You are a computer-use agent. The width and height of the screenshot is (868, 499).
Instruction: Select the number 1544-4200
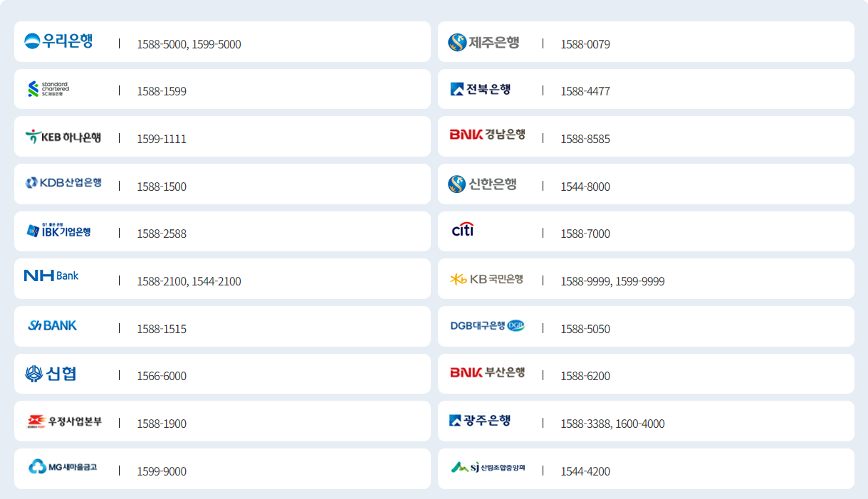pyautogui.click(x=585, y=471)
